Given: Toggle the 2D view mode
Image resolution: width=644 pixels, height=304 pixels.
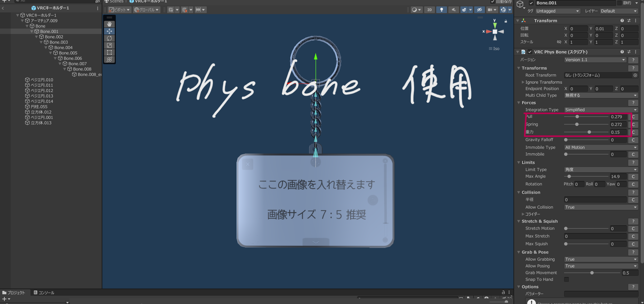Looking at the screenshot, I should (429, 10).
